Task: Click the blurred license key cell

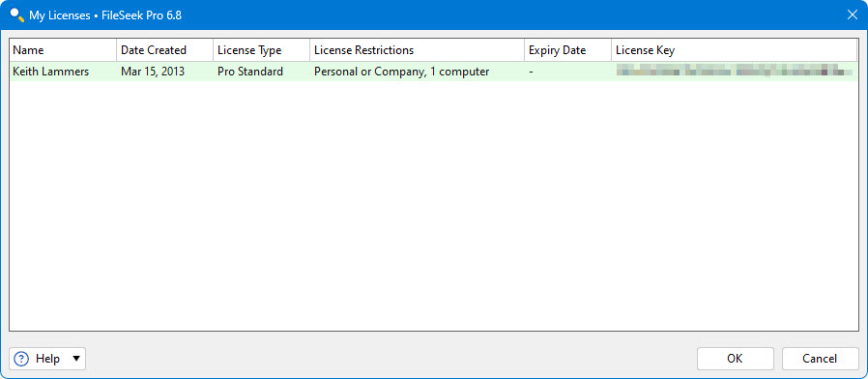Action: pos(734,72)
